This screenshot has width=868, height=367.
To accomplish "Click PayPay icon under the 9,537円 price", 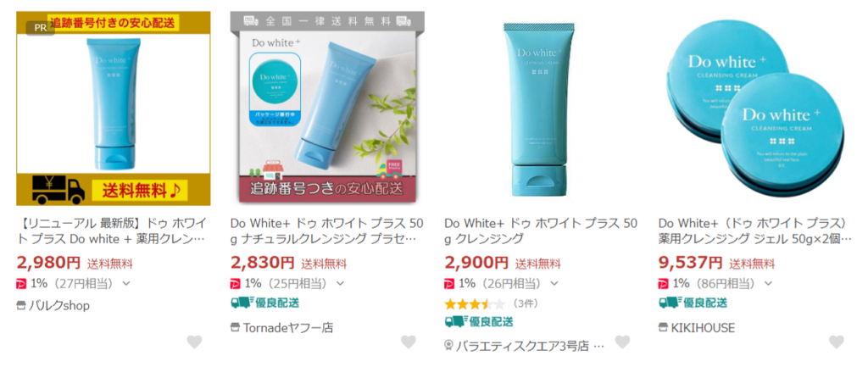I will click(663, 284).
